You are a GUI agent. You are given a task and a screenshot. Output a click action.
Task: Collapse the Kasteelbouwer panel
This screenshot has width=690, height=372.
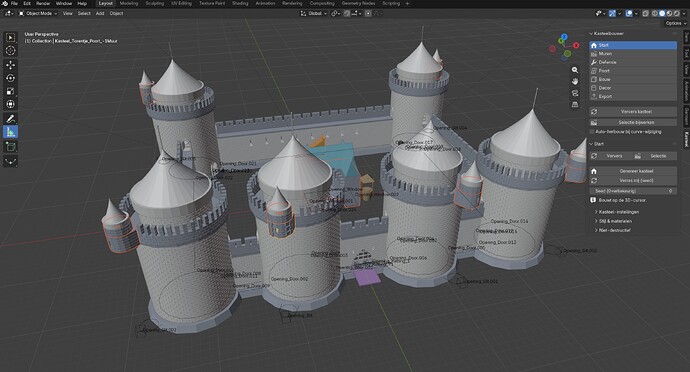pos(591,33)
